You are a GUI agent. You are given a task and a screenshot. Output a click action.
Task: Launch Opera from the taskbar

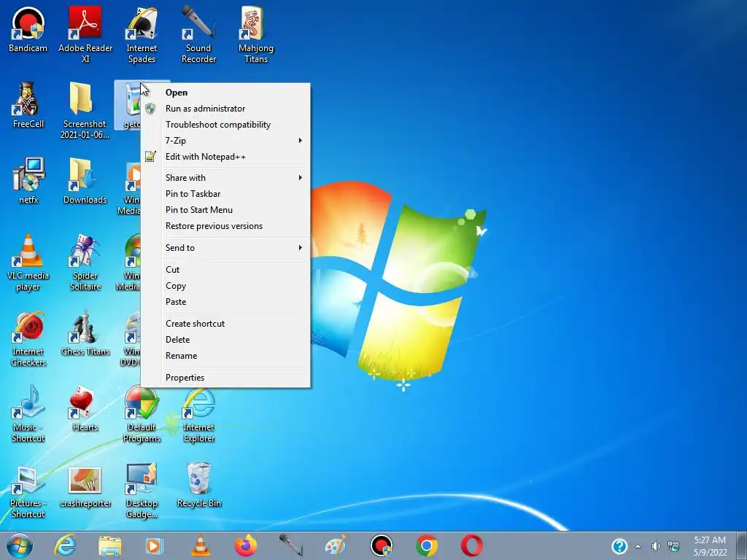click(x=472, y=545)
